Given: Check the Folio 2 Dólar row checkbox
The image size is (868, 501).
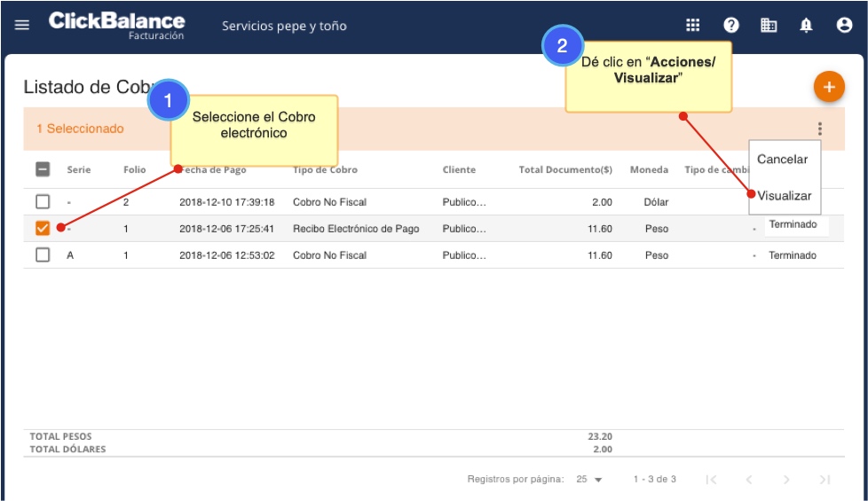Looking at the screenshot, I should [43, 201].
